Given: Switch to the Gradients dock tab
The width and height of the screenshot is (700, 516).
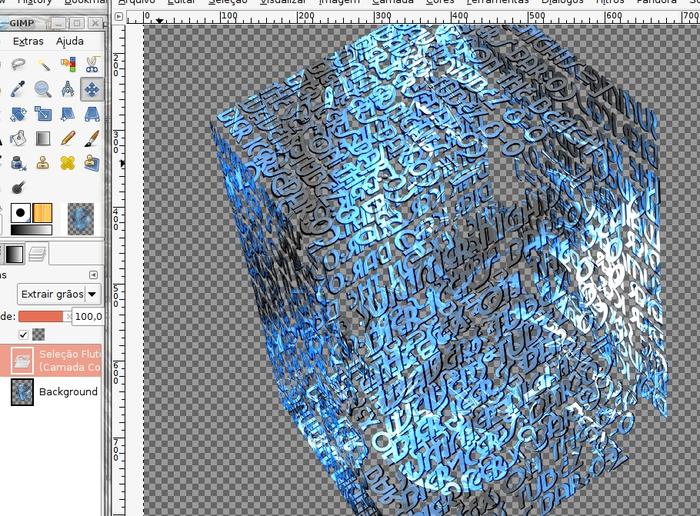Looking at the screenshot, I should pos(14,254).
